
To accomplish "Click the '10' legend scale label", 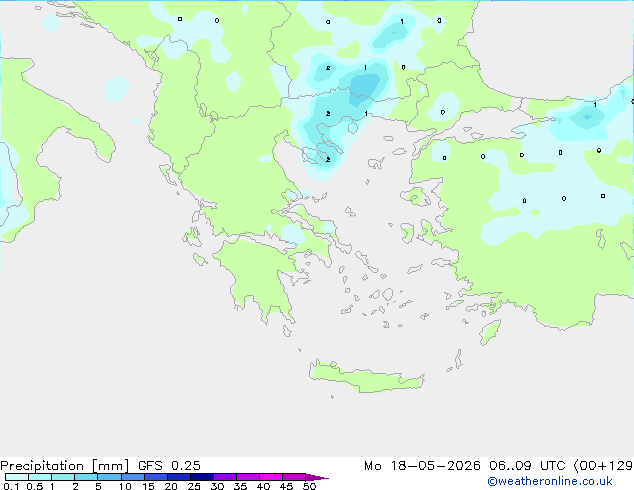I will (x=125, y=486).
